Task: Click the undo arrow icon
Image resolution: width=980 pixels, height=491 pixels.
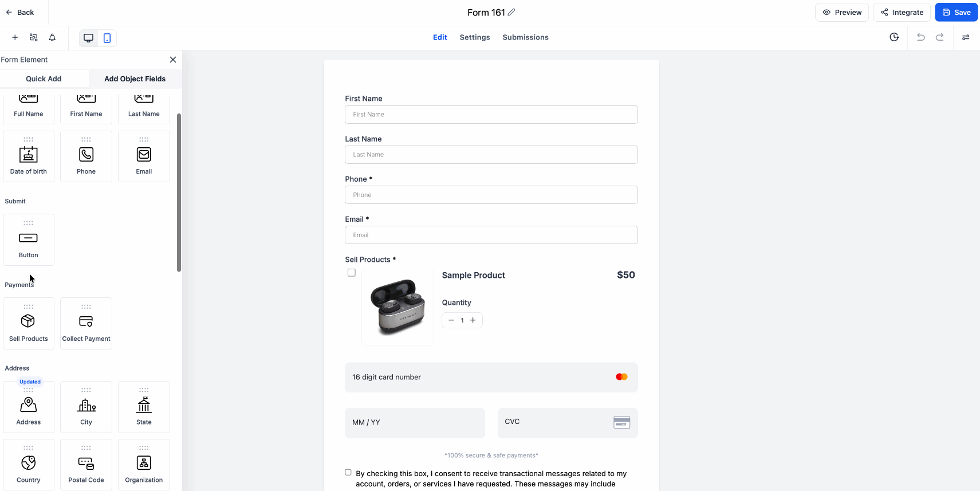Action: (921, 37)
